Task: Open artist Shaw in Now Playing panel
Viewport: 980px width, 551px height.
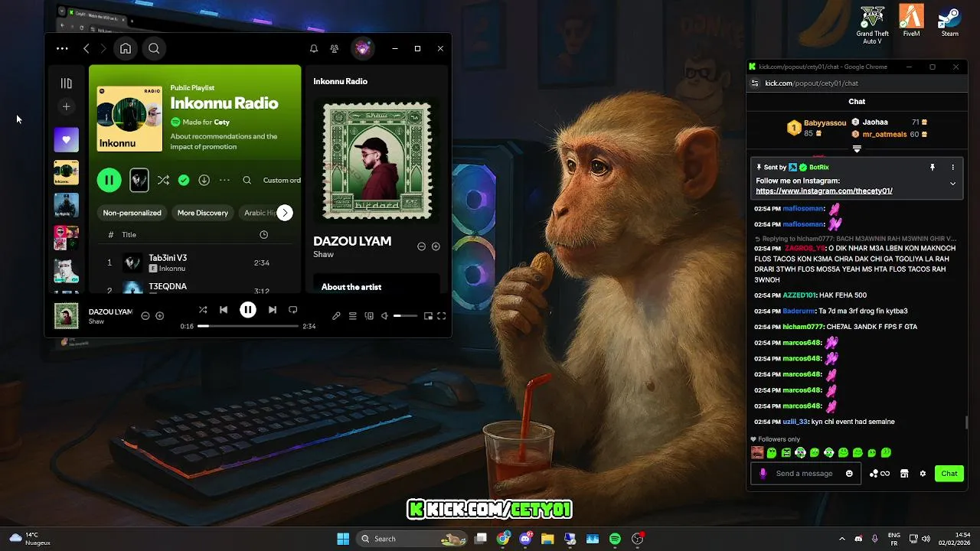Action: (x=323, y=255)
